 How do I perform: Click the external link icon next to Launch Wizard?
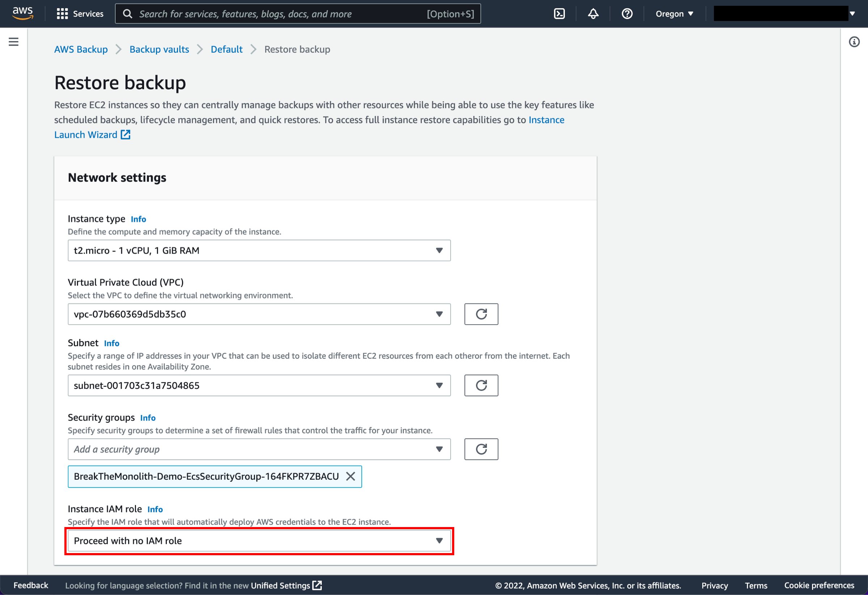[125, 134]
